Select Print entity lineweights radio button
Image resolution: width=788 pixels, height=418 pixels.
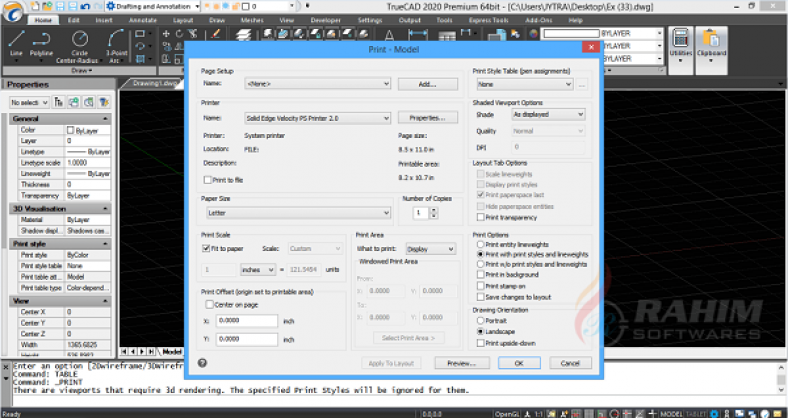click(x=480, y=244)
